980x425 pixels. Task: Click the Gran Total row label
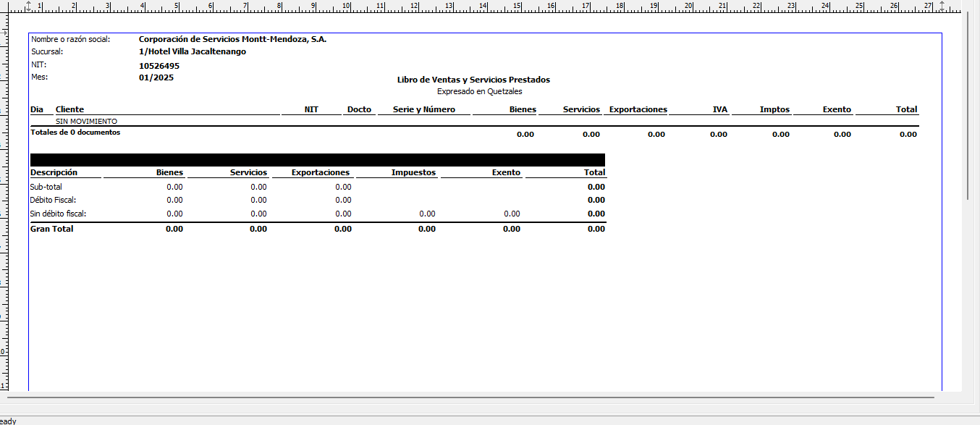click(51, 229)
